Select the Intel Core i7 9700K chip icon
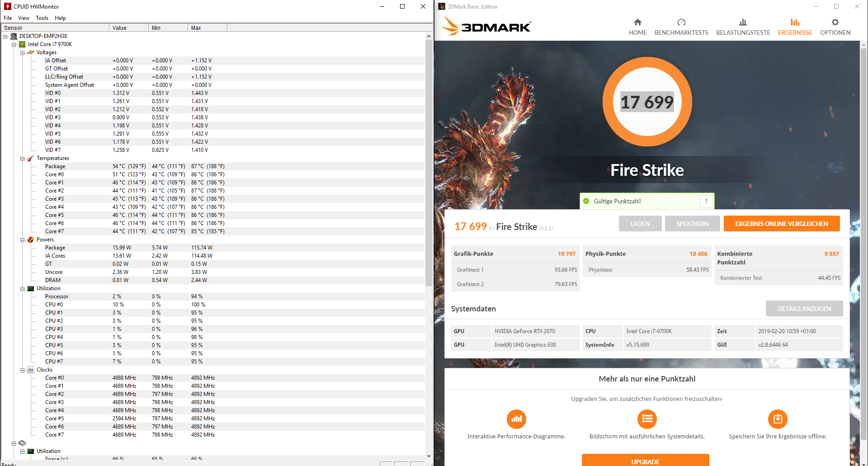This screenshot has height=466, width=868. pyautogui.click(x=22, y=44)
